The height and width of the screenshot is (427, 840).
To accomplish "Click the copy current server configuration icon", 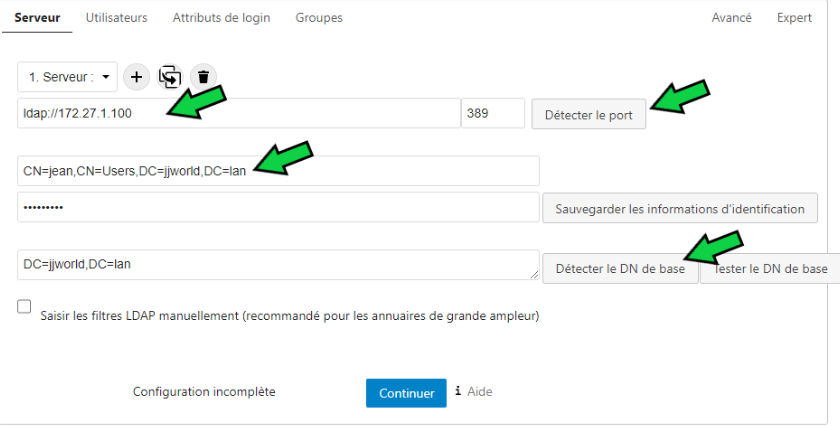I will pyautogui.click(x=170, y=76).
